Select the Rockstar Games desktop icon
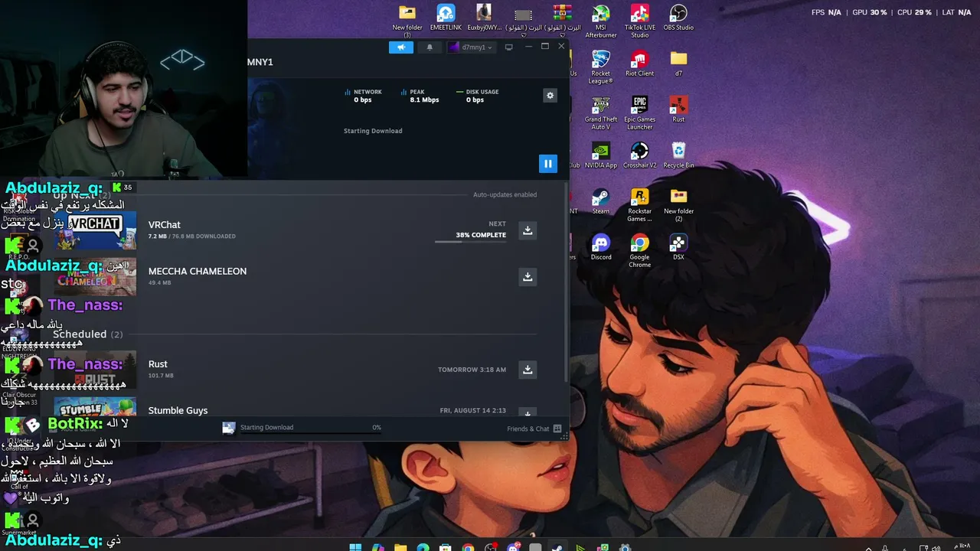 point(640,205)
